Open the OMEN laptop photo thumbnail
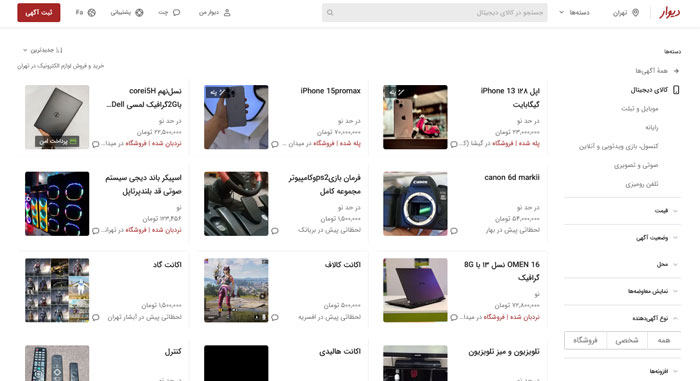The height and width of the screenshot is (381, 700). tap(415, 290)
